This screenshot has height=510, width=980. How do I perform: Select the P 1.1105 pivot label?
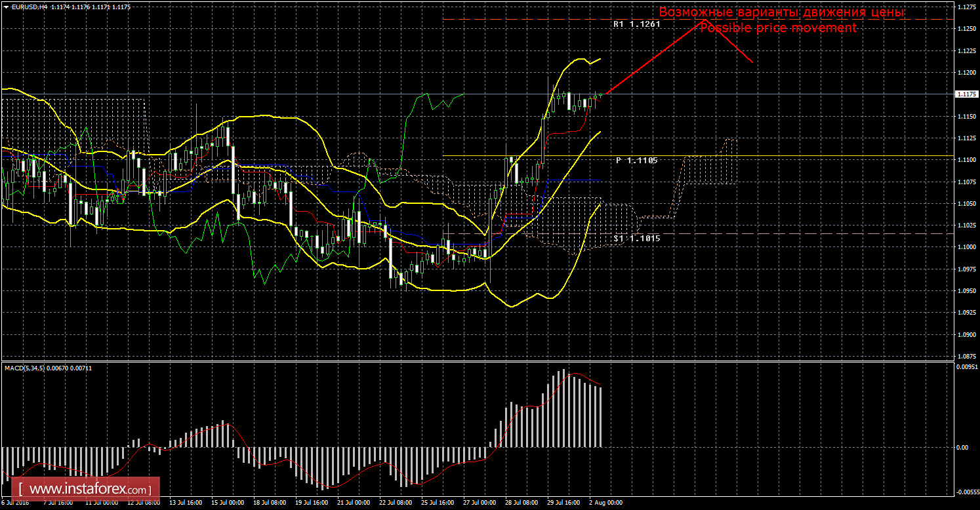pos(636,161)
